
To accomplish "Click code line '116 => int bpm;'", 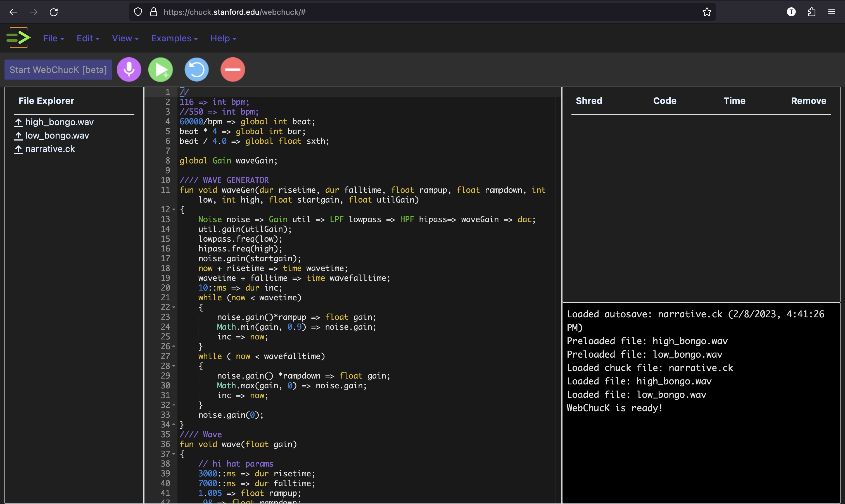I will [214, 102].
